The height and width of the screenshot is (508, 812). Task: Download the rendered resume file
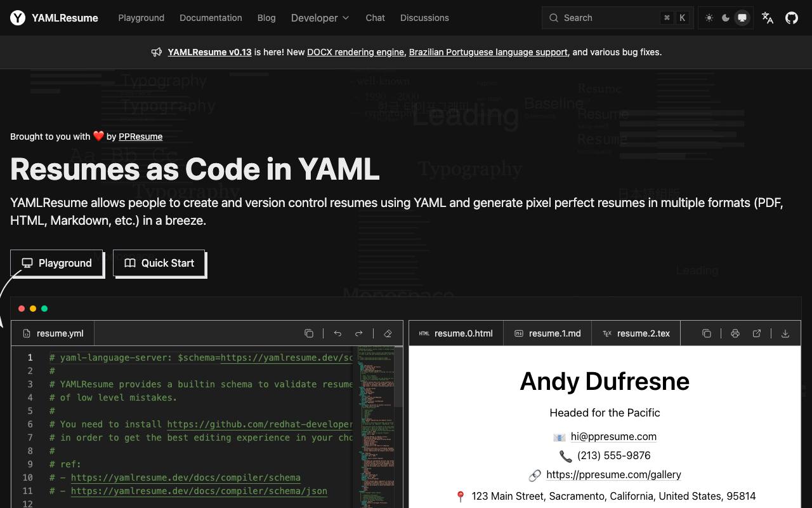point(785,333)
